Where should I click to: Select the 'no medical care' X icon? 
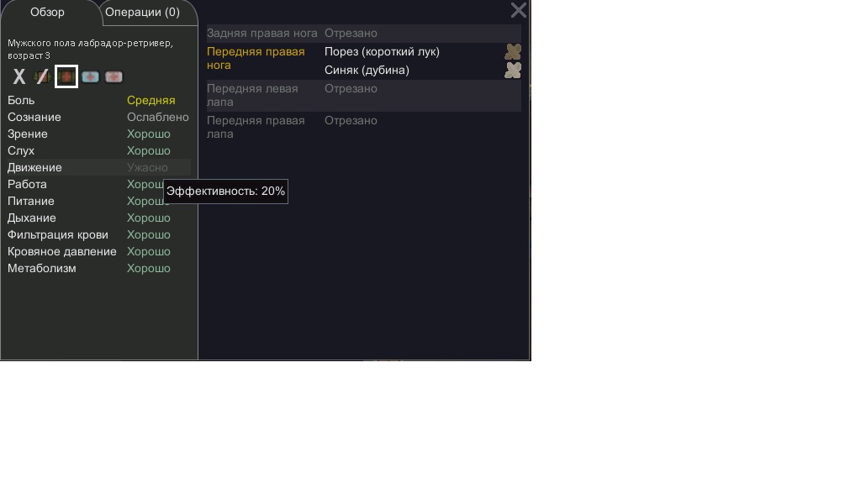click(19, 76)
